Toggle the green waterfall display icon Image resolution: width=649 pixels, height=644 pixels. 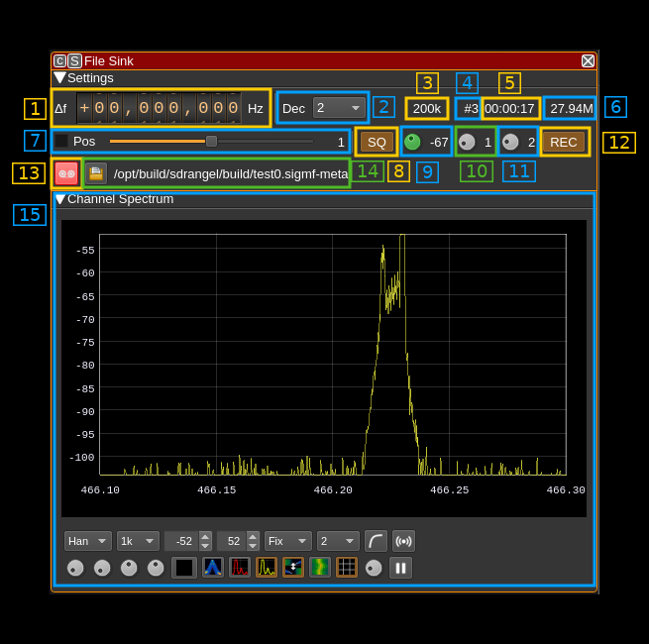[320, 568]
